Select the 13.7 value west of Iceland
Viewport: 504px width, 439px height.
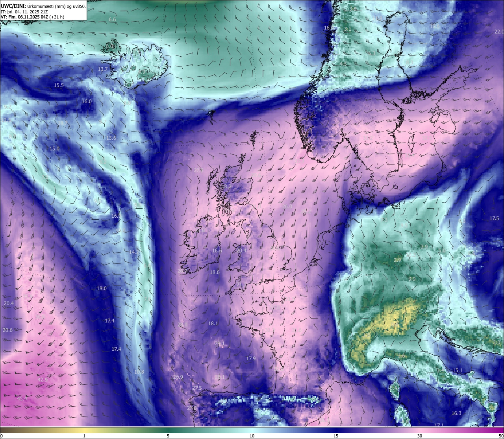pyautogui.click(x=103, y=69)
